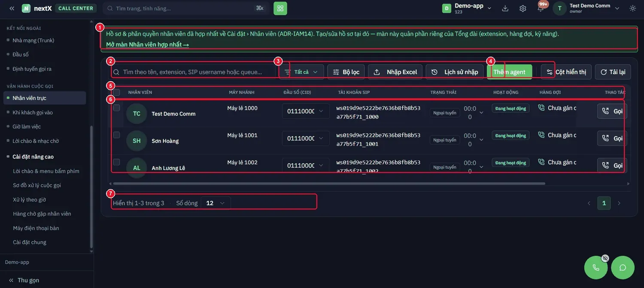Open the green apps grid icon
Image resolution: width=644 pixels, height=288 pixels.
point(280,8)
